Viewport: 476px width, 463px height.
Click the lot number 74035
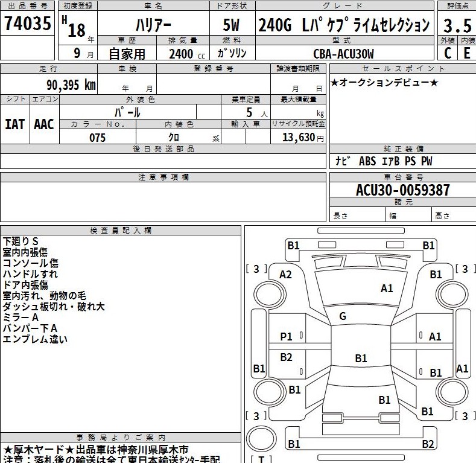[28, 24]
